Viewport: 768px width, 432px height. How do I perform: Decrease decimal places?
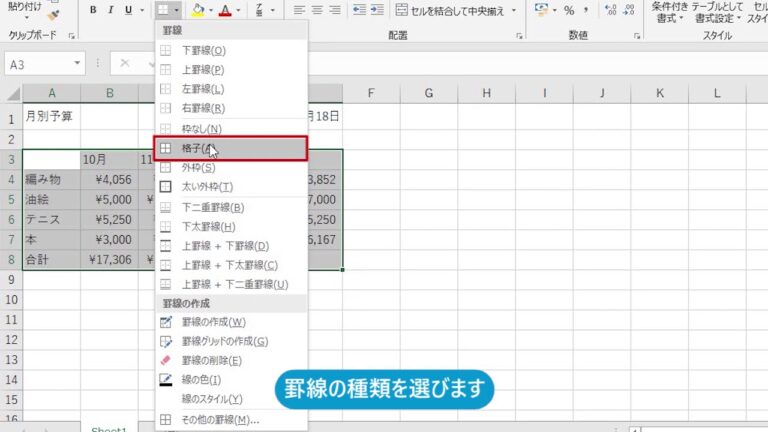pos(629,10)
